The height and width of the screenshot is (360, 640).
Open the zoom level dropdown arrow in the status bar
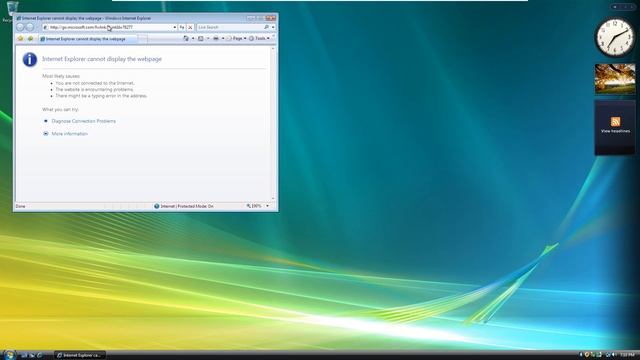click(x=268, y=206)
